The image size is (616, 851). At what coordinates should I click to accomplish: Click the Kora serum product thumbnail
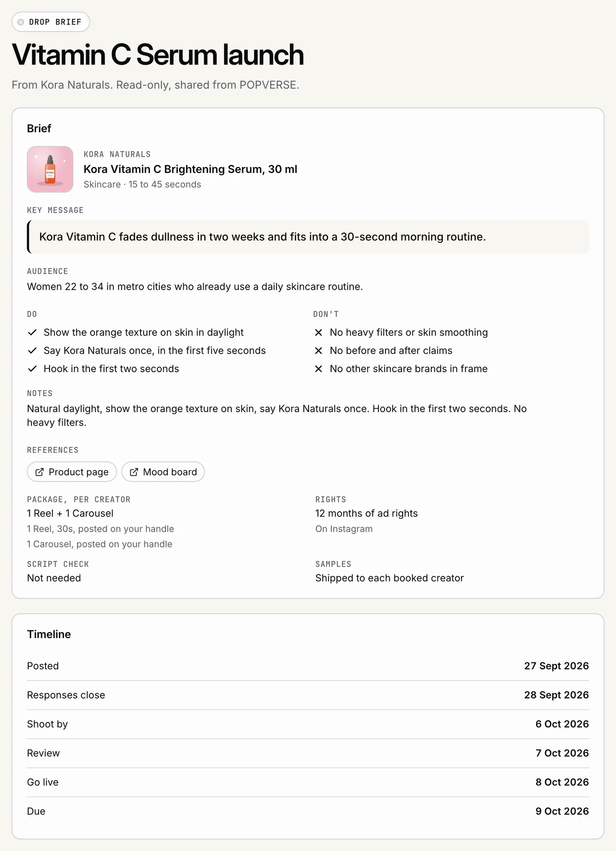pyautogui.click(x=50, y=169)
